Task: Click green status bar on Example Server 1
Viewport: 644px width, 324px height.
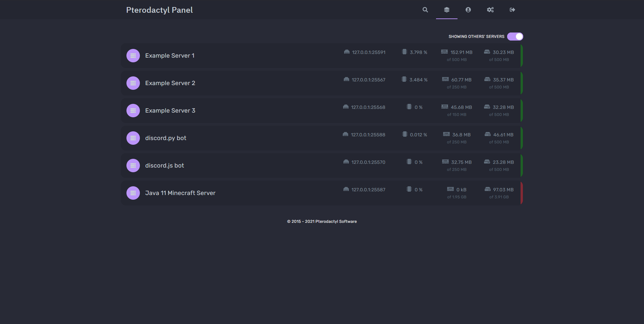Action: pyautogui.click(x=522, y=56)
